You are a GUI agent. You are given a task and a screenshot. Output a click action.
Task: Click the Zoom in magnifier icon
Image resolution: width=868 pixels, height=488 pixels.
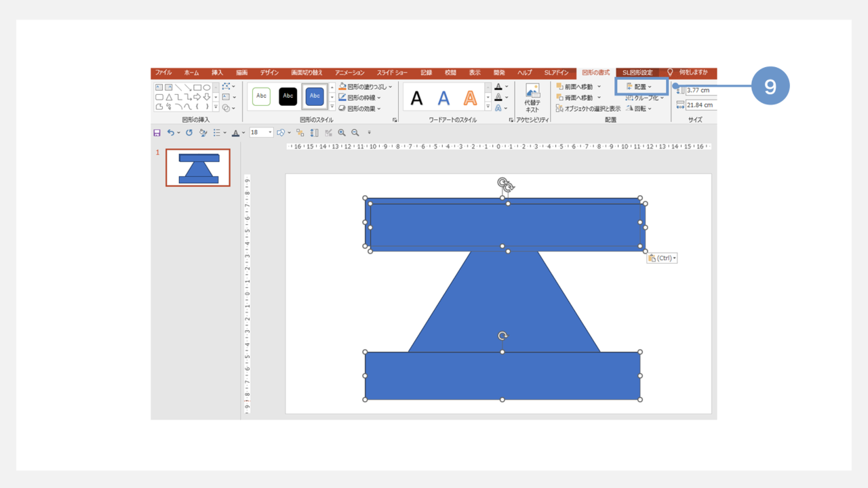tap(342, 133)
